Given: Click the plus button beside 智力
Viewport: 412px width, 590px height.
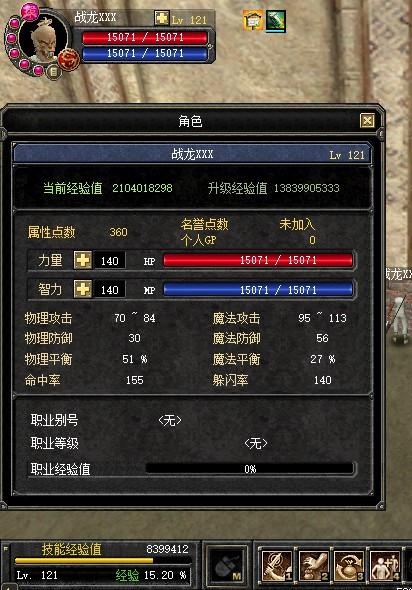Looking at the screenshot, I should (82, 289).
